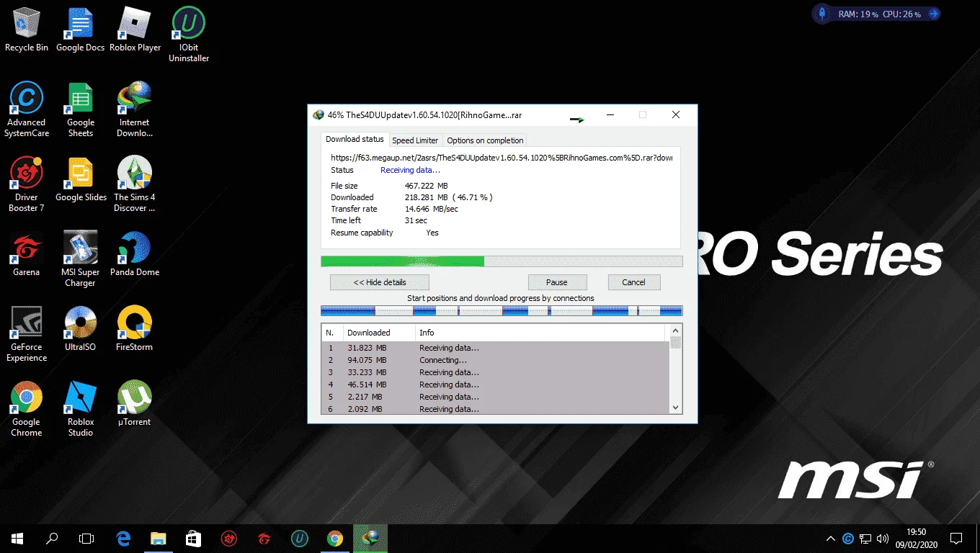The width and height of the screenshot is (980, 553).
Task: Cancel the download
Action: (634, 282)
